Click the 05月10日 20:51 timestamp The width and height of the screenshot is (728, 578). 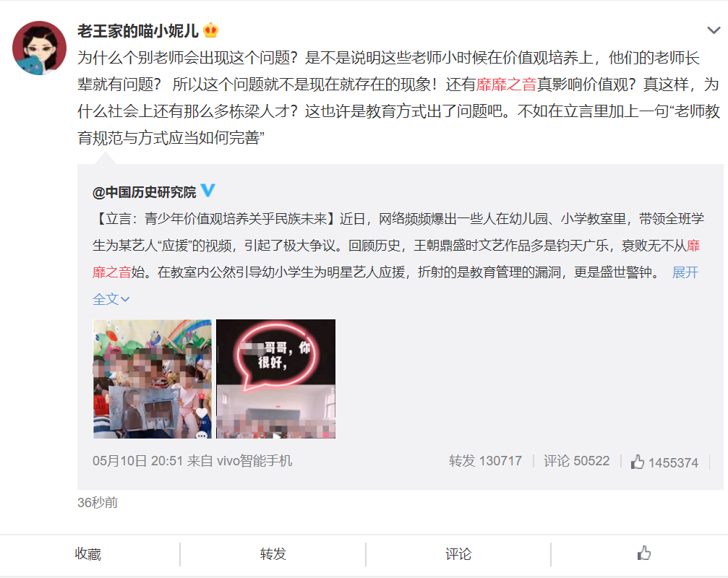[x=137, y=461]
